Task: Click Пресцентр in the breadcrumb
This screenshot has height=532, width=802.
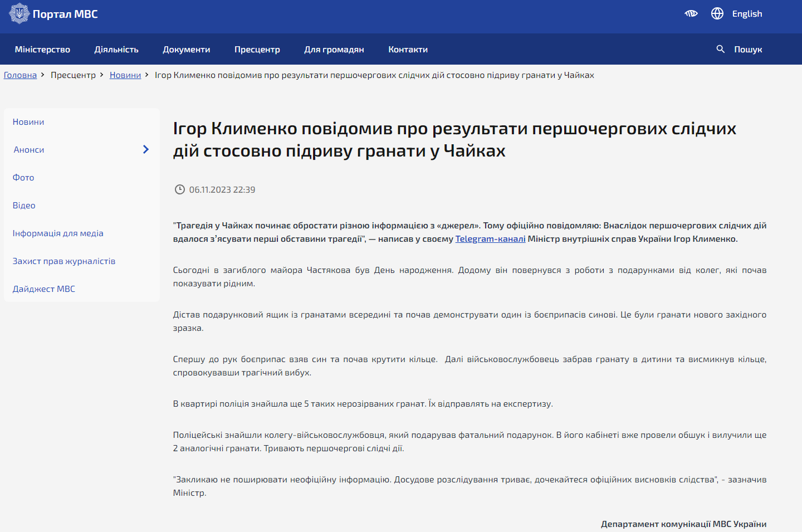Action: (73, 75)
